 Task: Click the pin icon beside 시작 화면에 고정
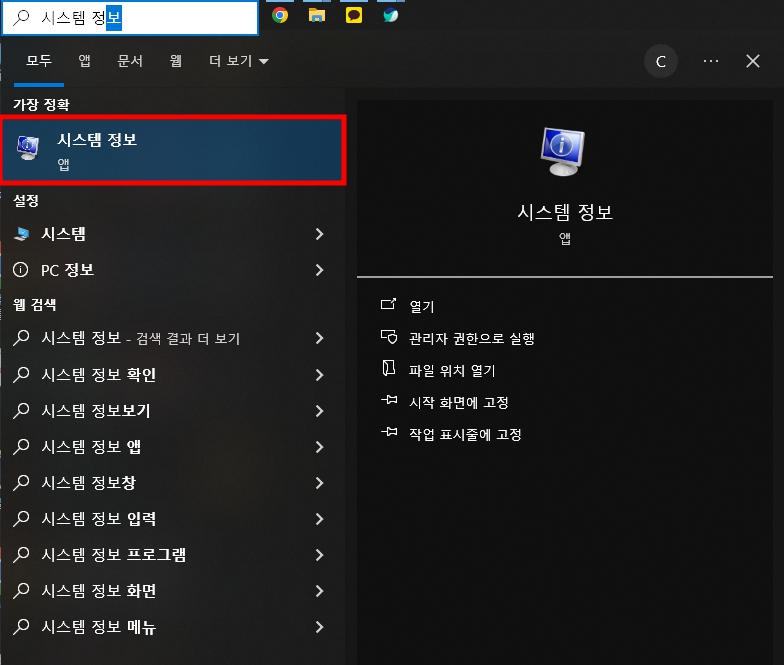pyautogui.click(x=389, y=400)
